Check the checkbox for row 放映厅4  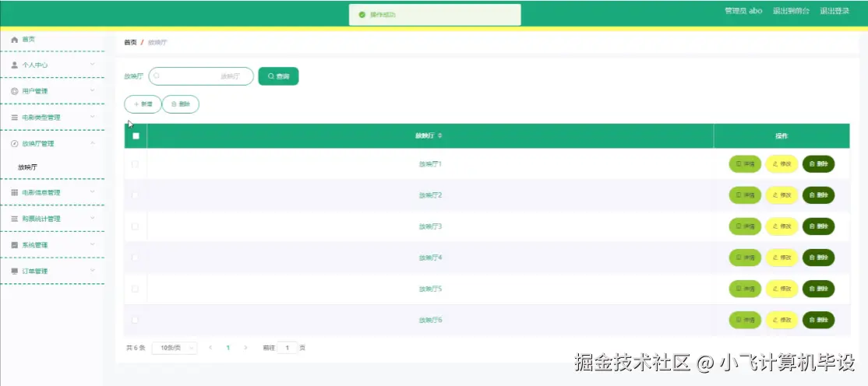(x=135, y=257)
